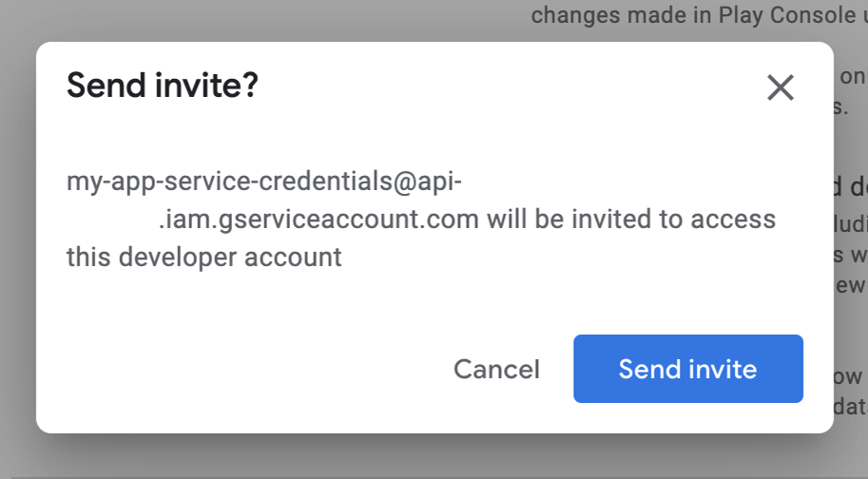Click the "will be invited to access" text
The width and height of the screenshot is (868, 479).
pyautogui.click(x=630, y=220)
